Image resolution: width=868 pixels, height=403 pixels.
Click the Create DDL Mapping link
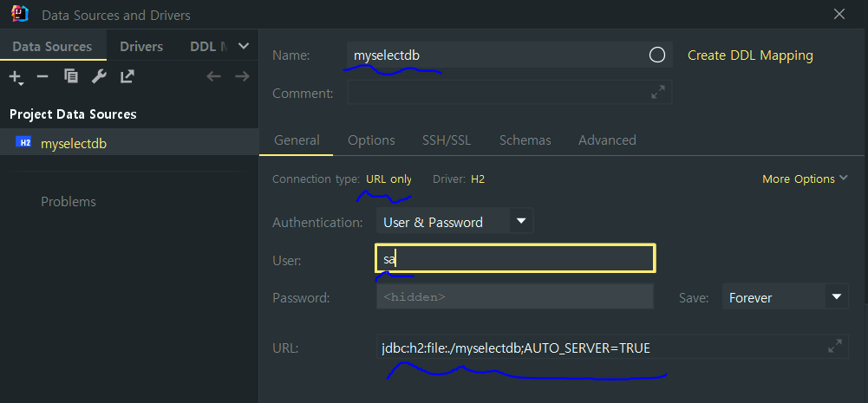750,55
